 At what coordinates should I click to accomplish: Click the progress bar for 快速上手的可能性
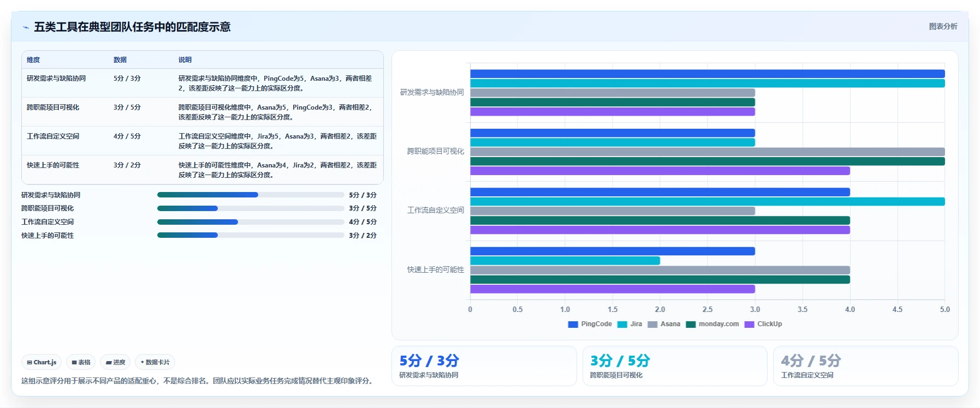[251, 236]
